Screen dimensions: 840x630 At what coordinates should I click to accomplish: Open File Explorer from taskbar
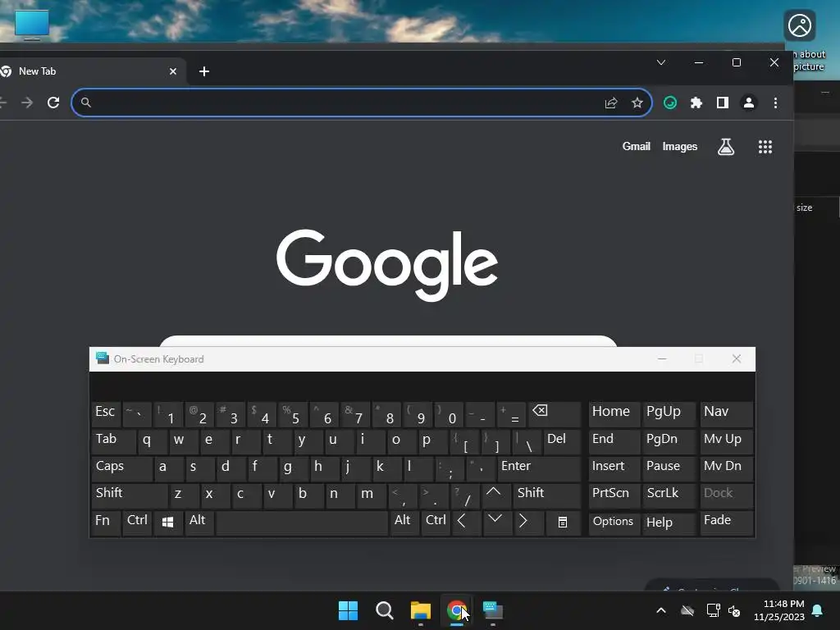point(421,610)
